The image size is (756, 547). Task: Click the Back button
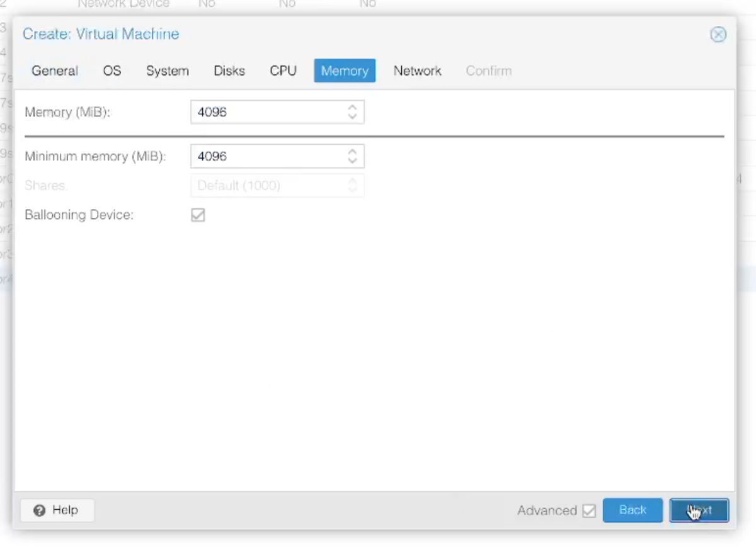pos(633,510)
